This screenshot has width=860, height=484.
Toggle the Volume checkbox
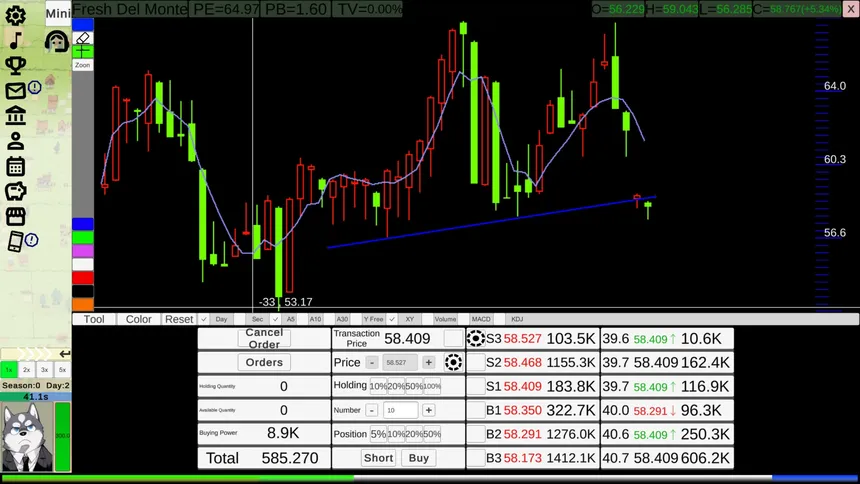point(427,319)
